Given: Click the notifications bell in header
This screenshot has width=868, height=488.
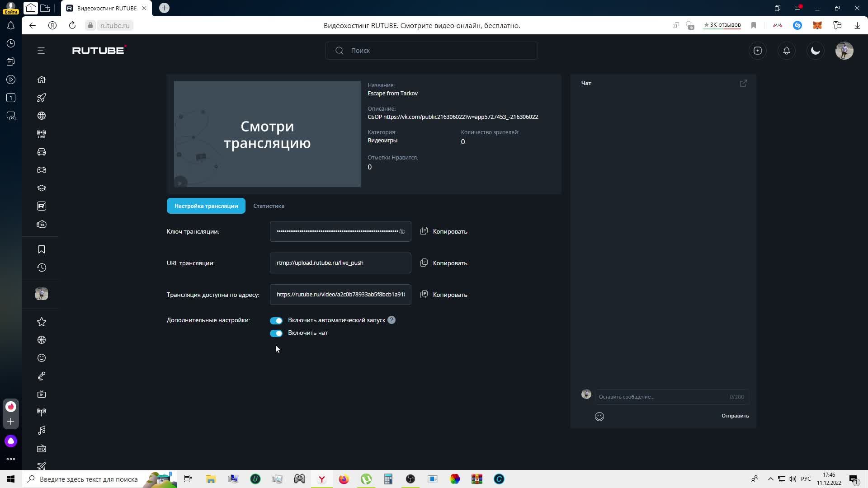Looking at the screenshot, I should (787, 51).
